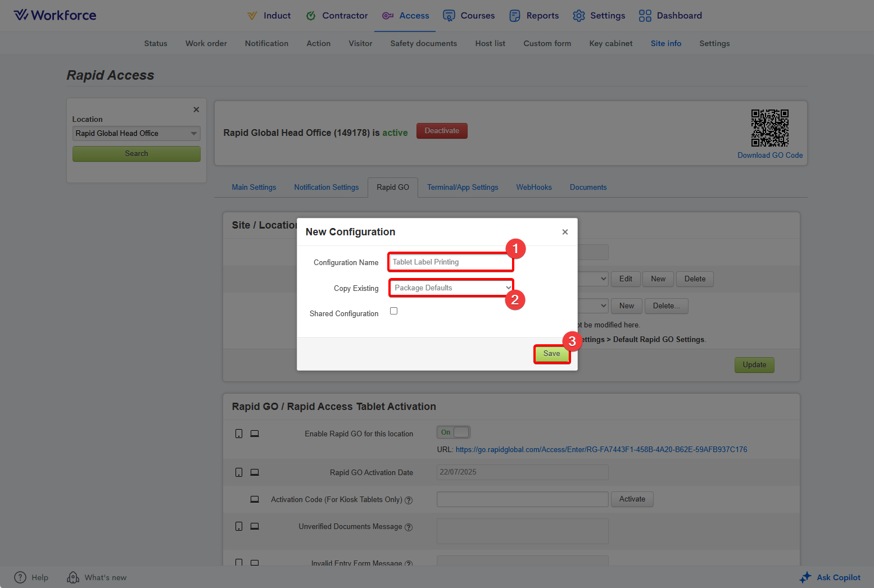Select the Rapid GO tab
874x588 pixels.
coord(393,188)
